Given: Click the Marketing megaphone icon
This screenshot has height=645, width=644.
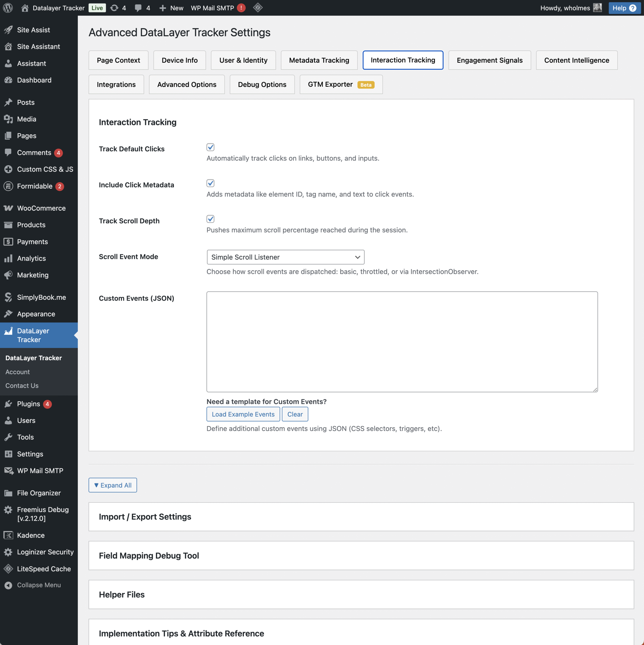Looking at the screenshot, I should point(8,275).
